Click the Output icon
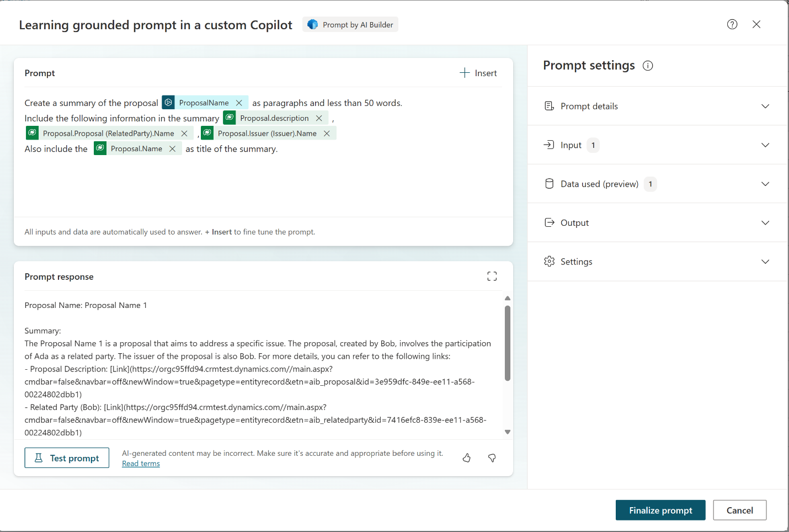 pos(549,222)
